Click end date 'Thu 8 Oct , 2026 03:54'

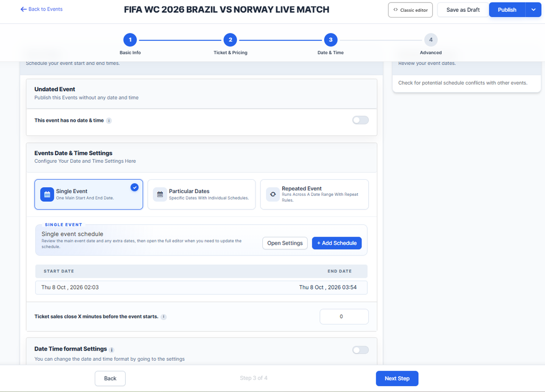tap(328, 288)
